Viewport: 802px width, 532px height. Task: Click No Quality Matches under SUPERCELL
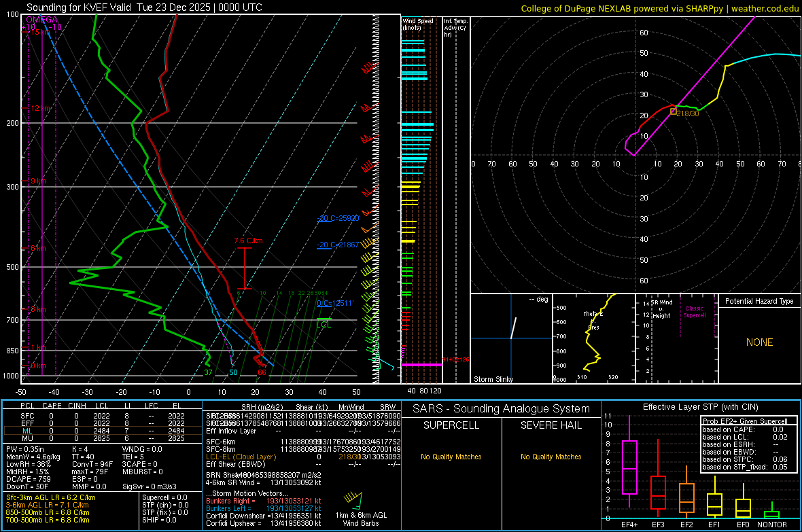click(x=451, y=457)
